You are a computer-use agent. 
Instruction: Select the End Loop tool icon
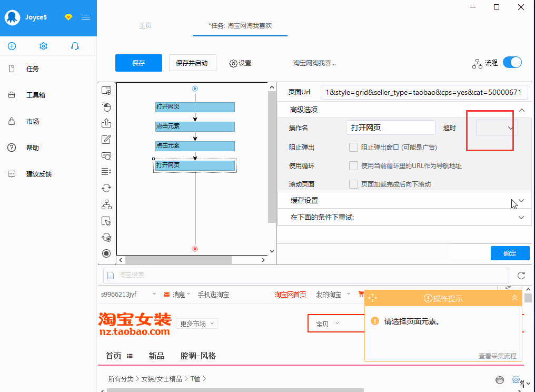pos(106,237)
